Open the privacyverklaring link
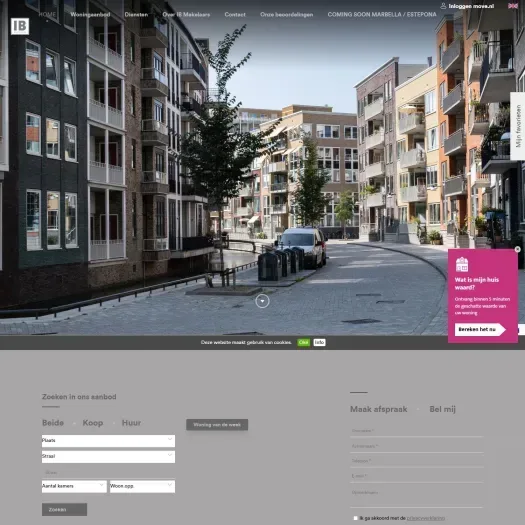The image size is (525, 525). [426, 518]
